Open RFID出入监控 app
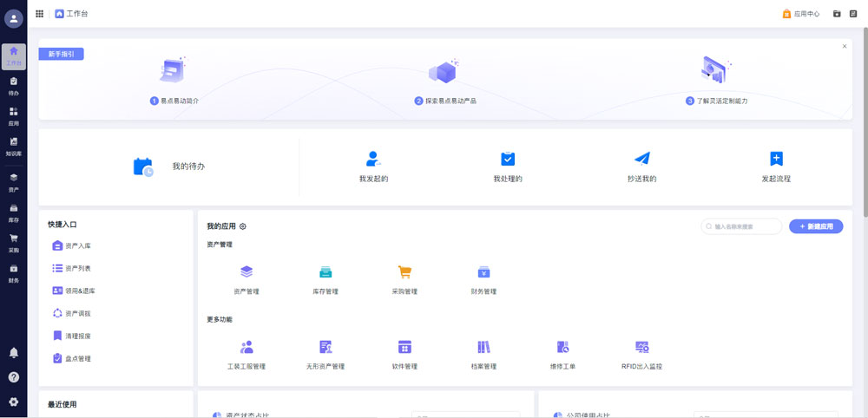Screen dimensions: 868x418 pos(642,348)
